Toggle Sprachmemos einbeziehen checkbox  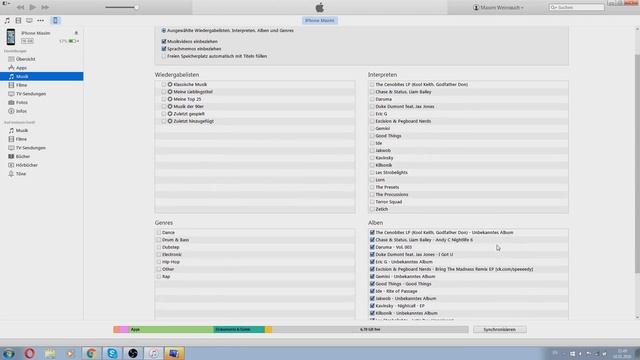[x=164, y=49]
